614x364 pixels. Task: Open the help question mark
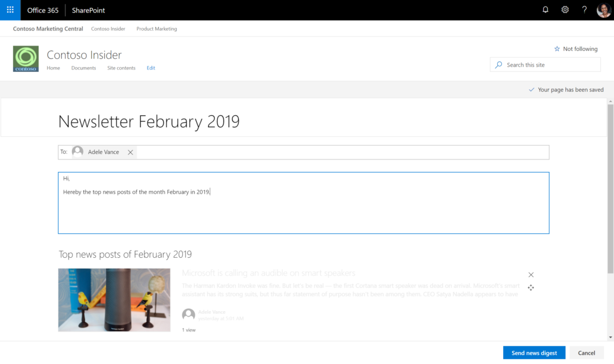tap(584, 10)
